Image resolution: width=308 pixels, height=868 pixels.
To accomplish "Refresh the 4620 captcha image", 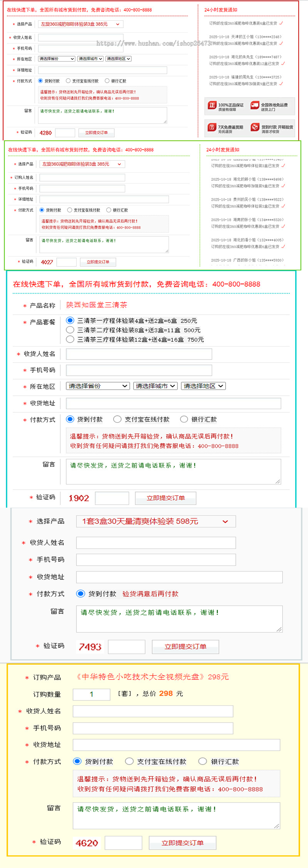I will (87, 843).
